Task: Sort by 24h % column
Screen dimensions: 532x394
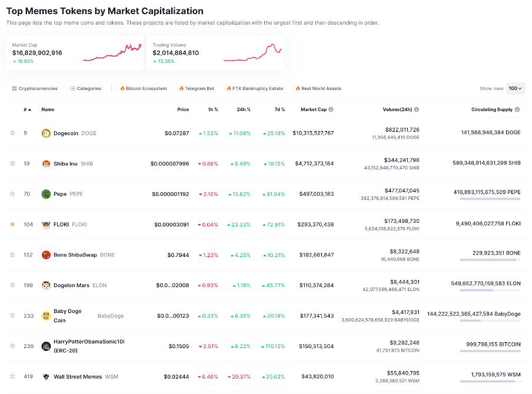Action: pos(244,109)
